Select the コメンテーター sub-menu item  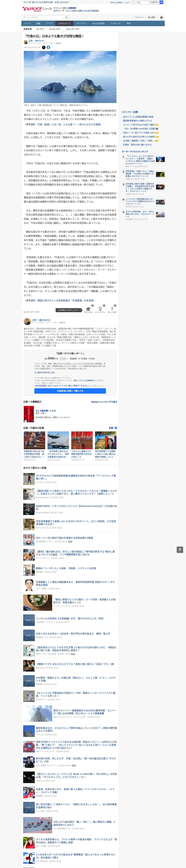(x=73, y=29)
